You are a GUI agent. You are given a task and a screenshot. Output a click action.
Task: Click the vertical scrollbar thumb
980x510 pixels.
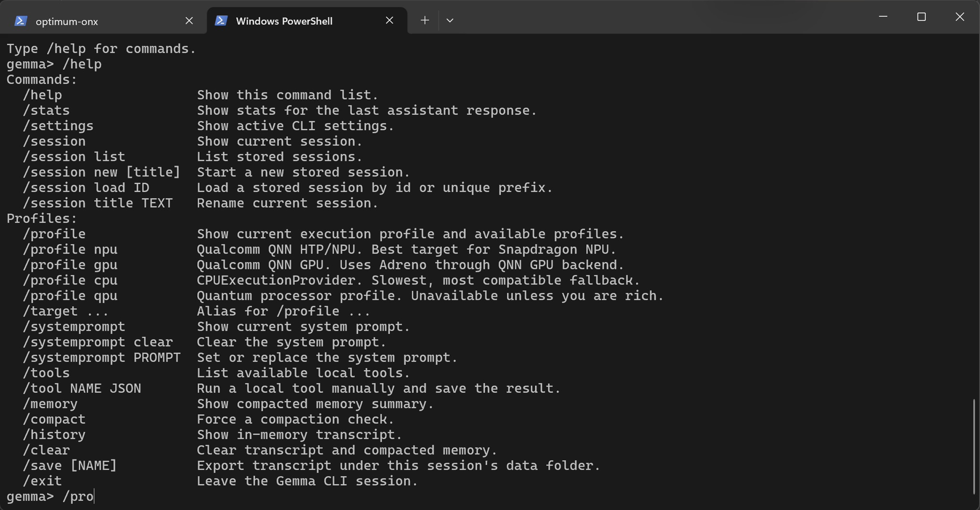coord(974,446)
